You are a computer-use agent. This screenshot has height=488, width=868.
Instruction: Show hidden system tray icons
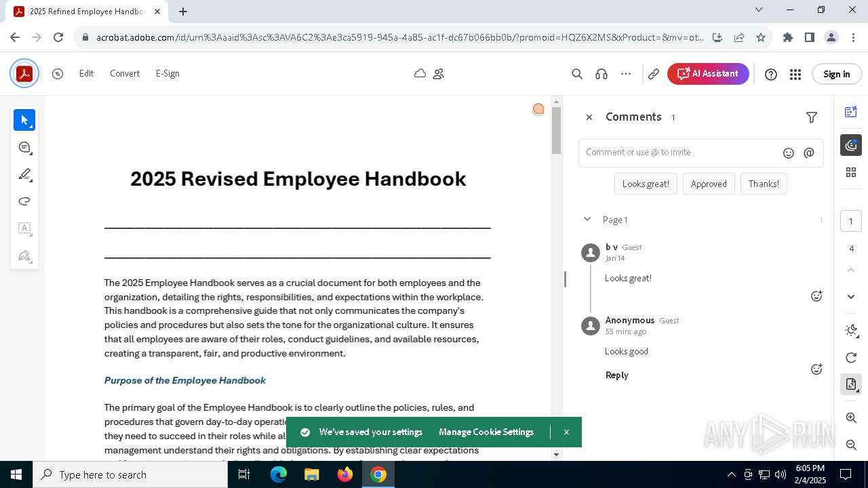click(731, 474)
